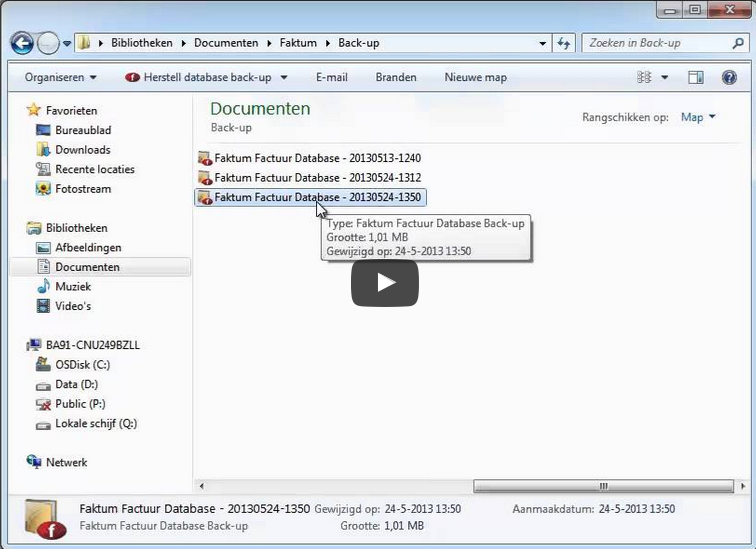This screenshot has width=756, height=549.
Task: Expand the Herstell database back-up dropdown arrow
Action: pyautogui.click(x=284, y=77)
